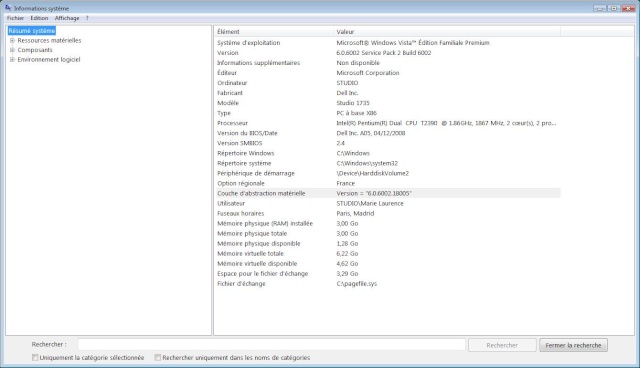
Task: Select the Fuseaux horaires row
Action: coord(387,213)
